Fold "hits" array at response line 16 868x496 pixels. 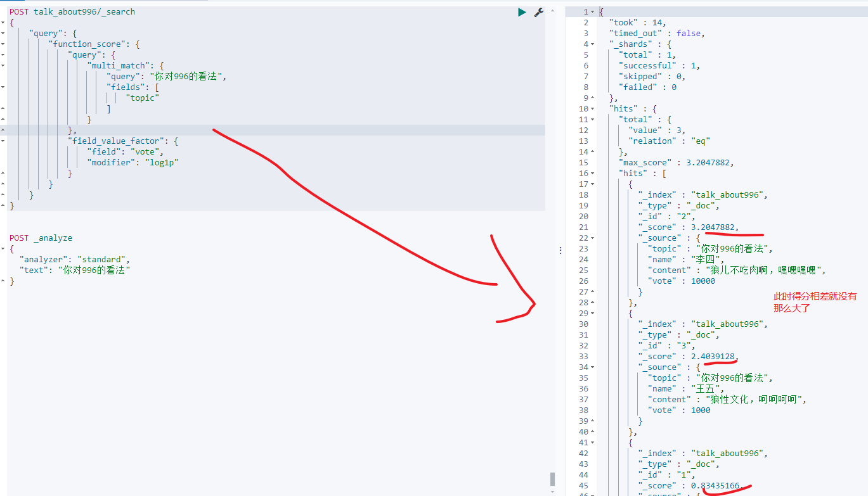pos(593,174)
